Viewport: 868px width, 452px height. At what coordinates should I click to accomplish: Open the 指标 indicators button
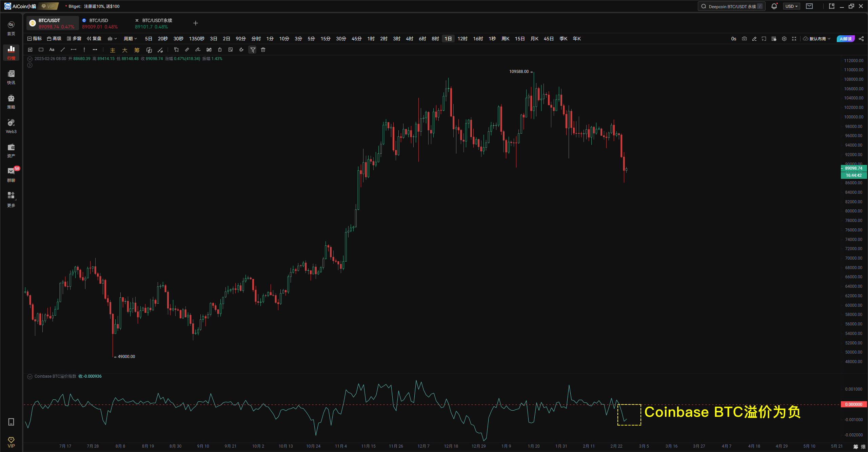[x=35, y=39]
